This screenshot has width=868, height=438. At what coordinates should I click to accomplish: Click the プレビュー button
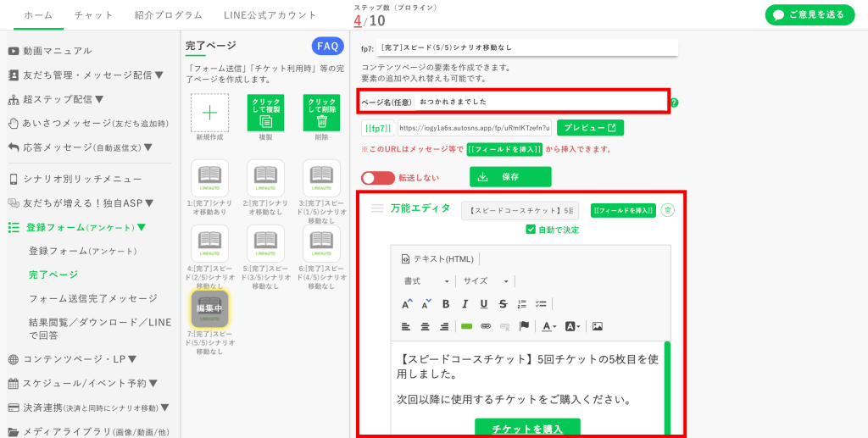click(590, 128)
